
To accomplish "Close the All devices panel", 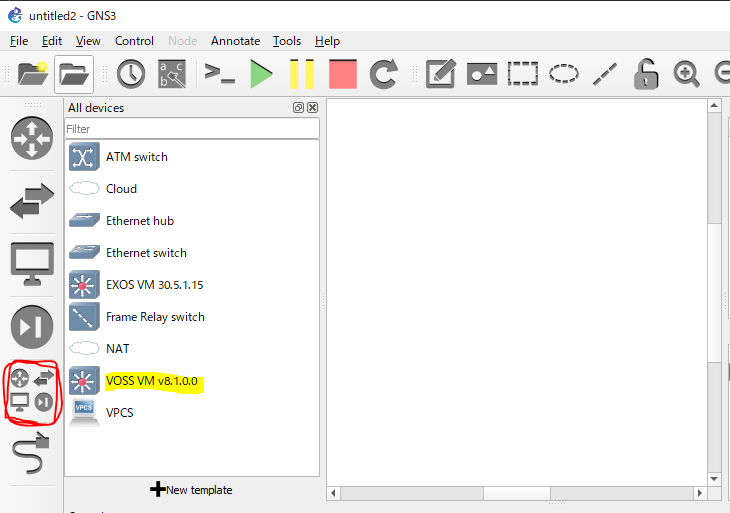I will 313,108.
